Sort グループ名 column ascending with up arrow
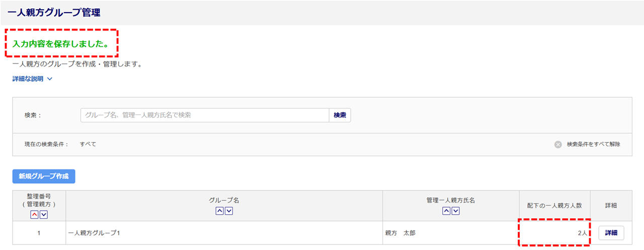644x250 pixels. (x=219, y=211)
